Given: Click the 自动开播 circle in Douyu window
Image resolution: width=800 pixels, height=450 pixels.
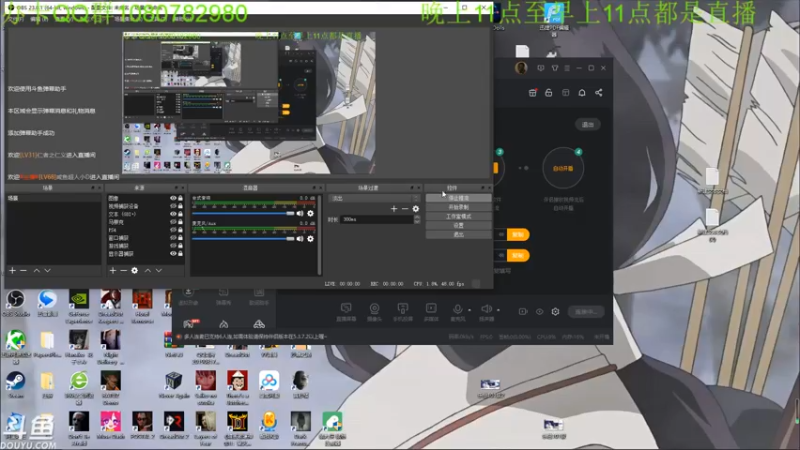Looking at the screenshot, I should [x=563, y=168].
